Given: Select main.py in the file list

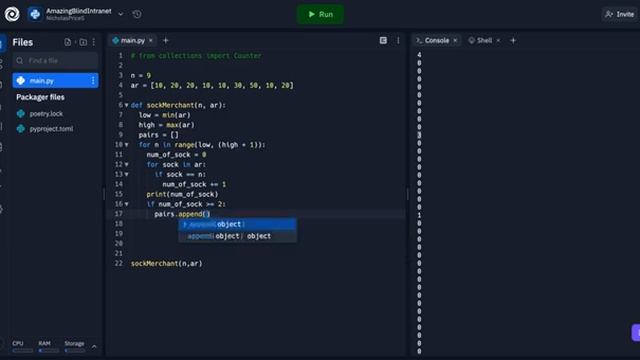Looking at the screenshot, I should 55,81.
